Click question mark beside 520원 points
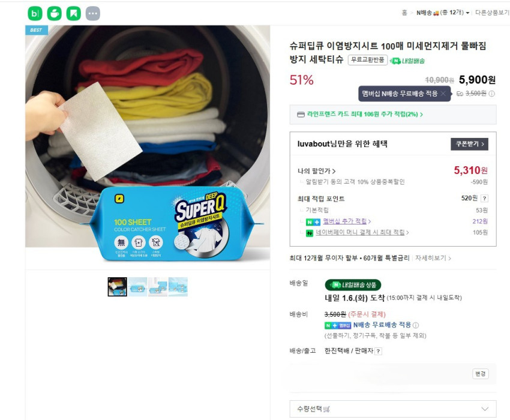Screen dimensions: 510x420 [x=484, y=199]
